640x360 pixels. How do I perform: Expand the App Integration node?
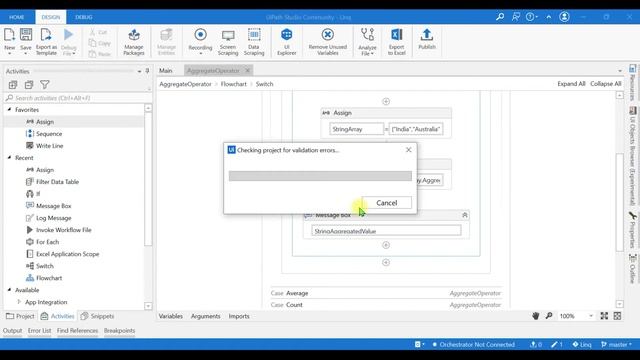click(19, 302)
